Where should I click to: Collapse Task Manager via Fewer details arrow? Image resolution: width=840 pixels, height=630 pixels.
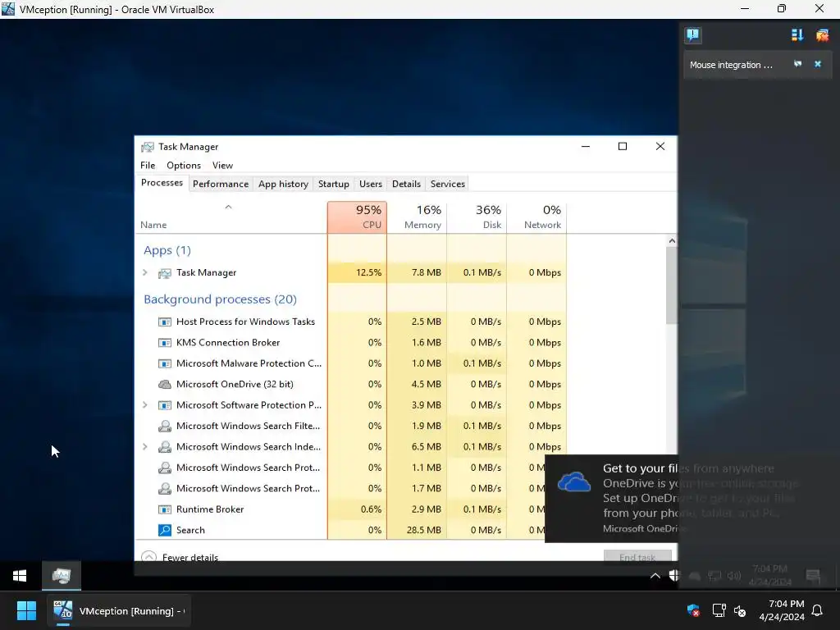(149, 557)
